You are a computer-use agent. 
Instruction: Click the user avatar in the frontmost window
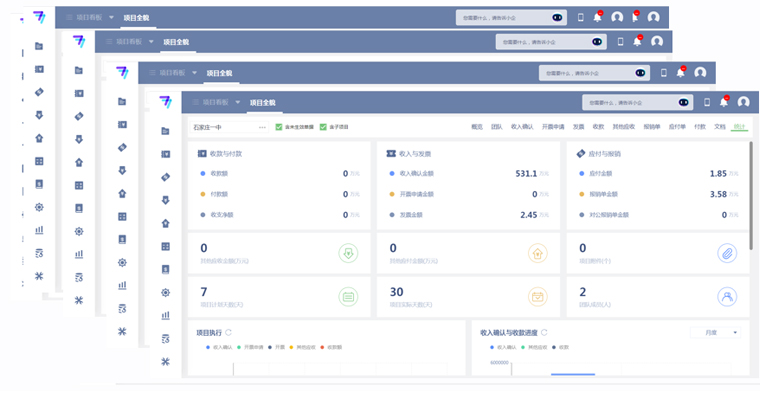point(743,102)
